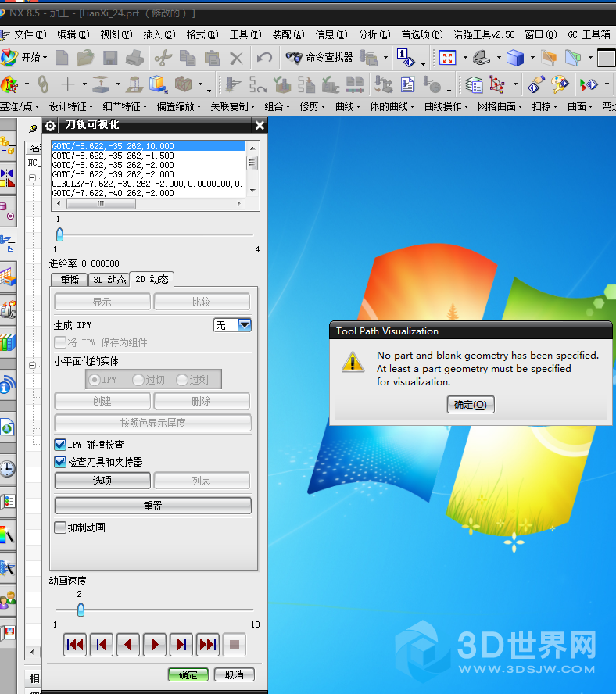Check 将IPW保存为组件 checkbox
The image size is (616, 694).
tap(59, 342)
